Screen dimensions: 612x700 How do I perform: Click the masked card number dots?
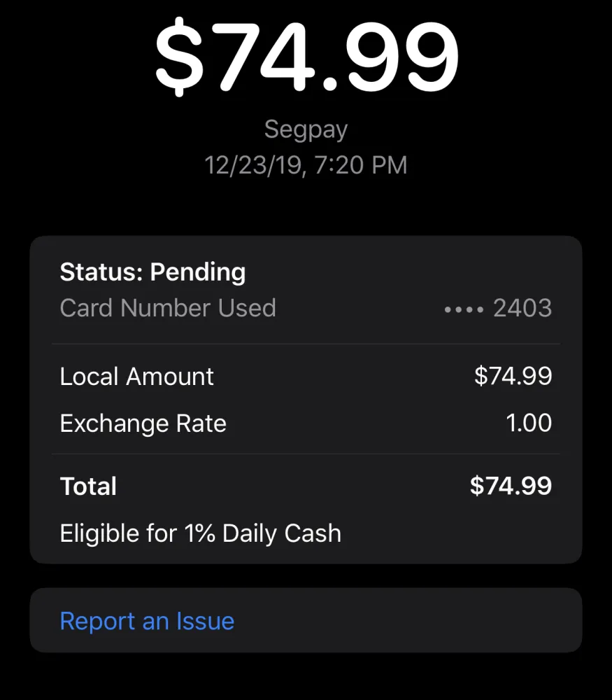[x=464, y=309]
